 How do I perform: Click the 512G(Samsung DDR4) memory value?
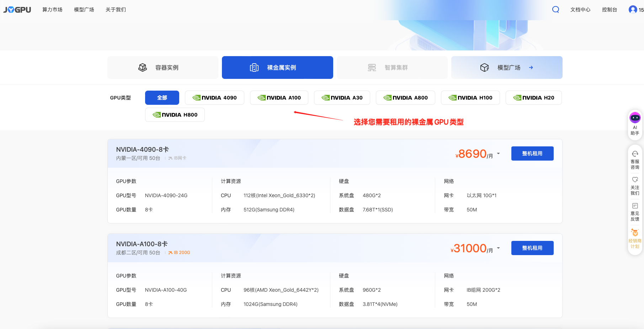coord(269,210)
